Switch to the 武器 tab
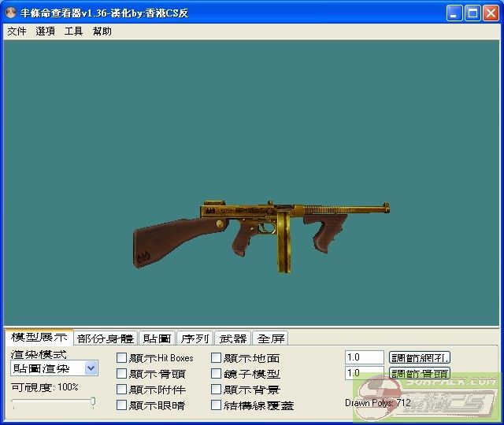 (x=233, y=338)
